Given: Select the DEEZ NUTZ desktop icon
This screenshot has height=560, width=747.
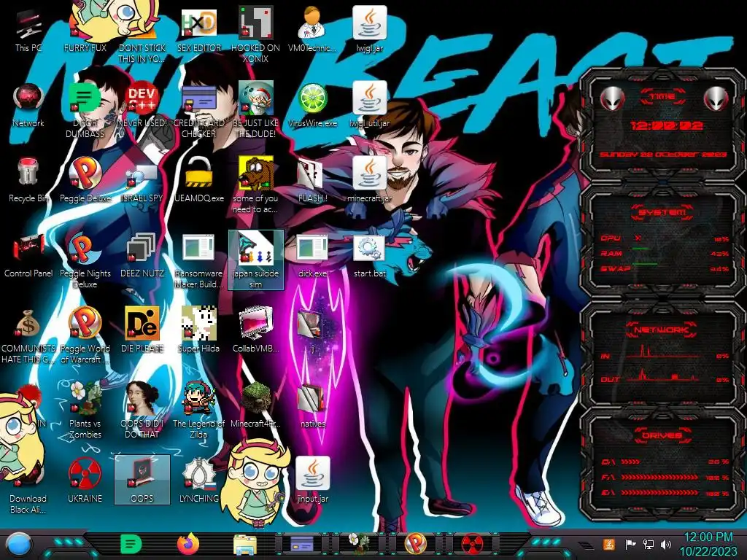Looking at the screenshot, I should point(142,255).
